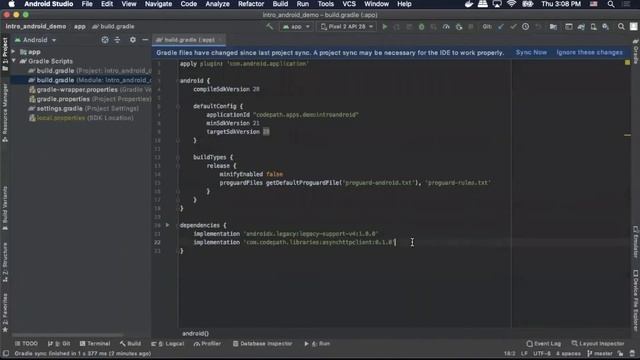Click the yellow warning stripe in scrollbar
The height and width of the screenshot is (360, 640).
tap(627, 135)
